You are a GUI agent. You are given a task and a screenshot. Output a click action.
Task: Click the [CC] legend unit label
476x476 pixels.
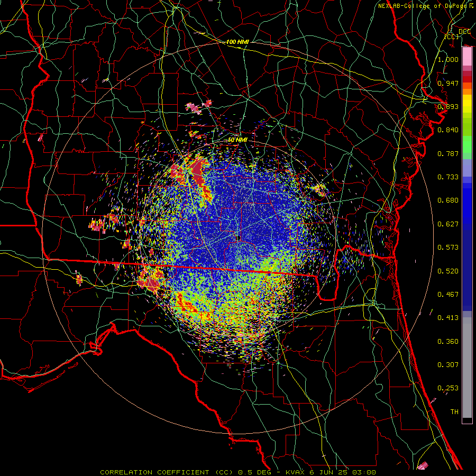(452, 36)
